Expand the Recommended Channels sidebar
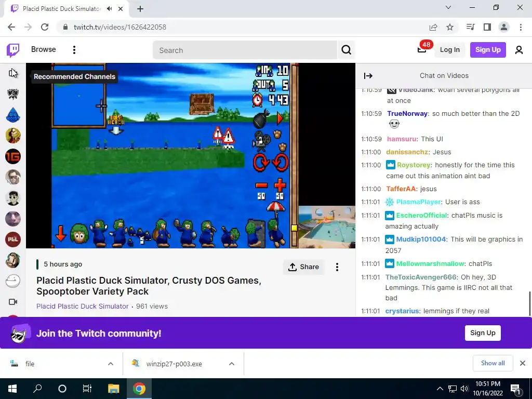532x399 pixels. (13, 73)
